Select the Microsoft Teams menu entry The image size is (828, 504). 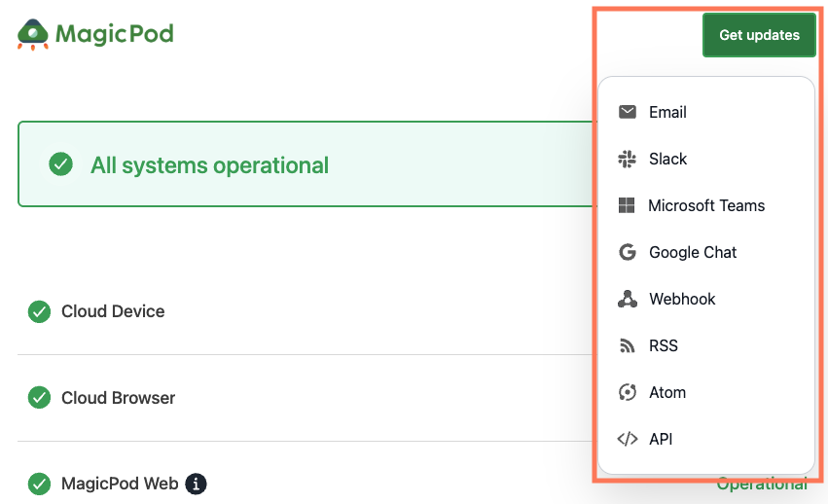(x=706, y=205)
